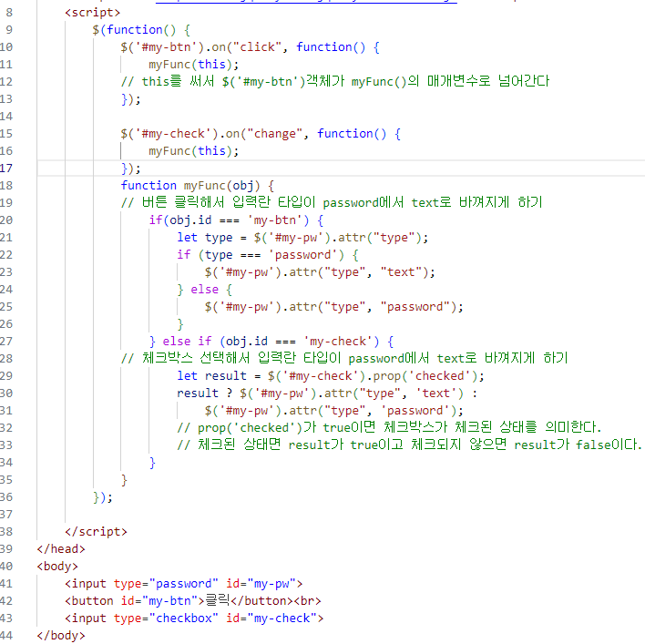Click the '} else {' line 24
This screenshot has height=644, width=645.
[x=205, y=289]
